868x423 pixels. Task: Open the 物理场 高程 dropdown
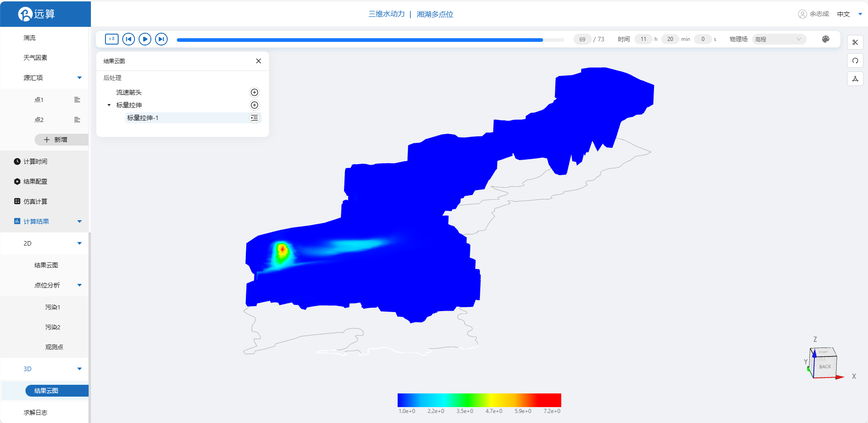pyautogui.click(x=779, y=39)
